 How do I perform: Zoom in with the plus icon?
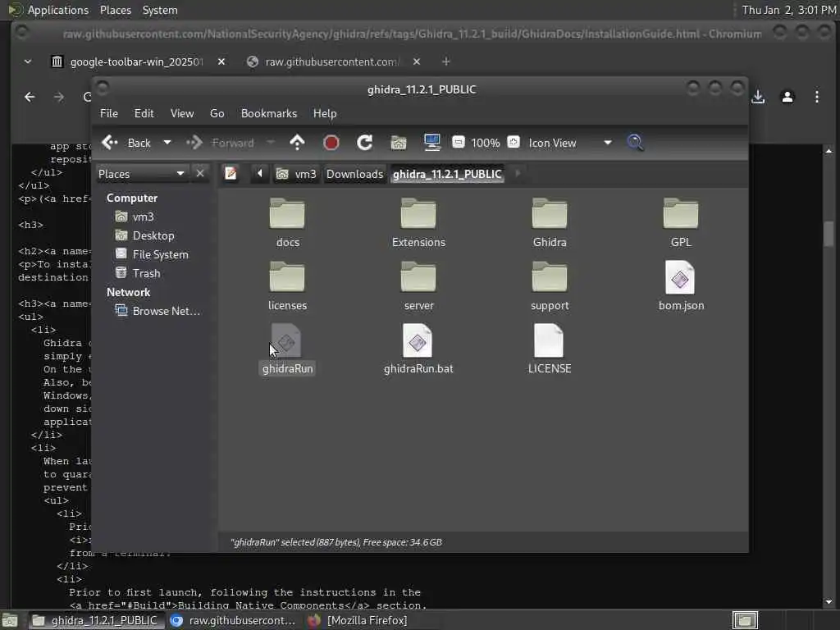tap(514, 143)
